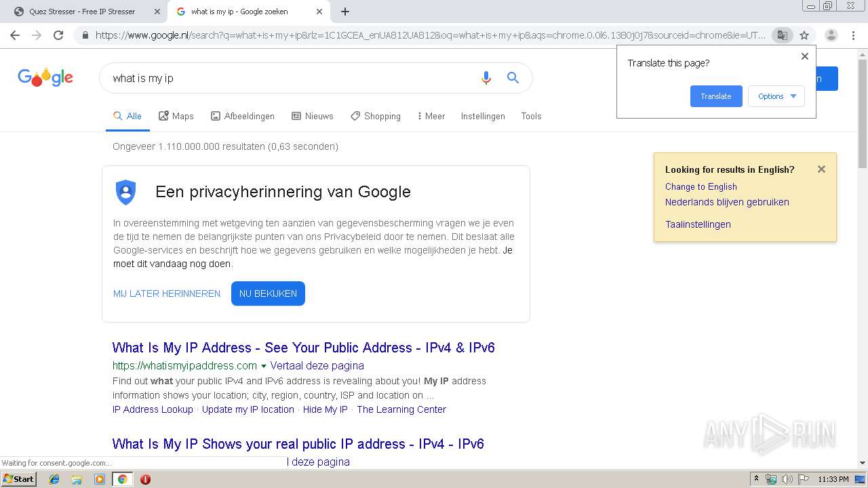Close the Quez Stresser tab

157,12
